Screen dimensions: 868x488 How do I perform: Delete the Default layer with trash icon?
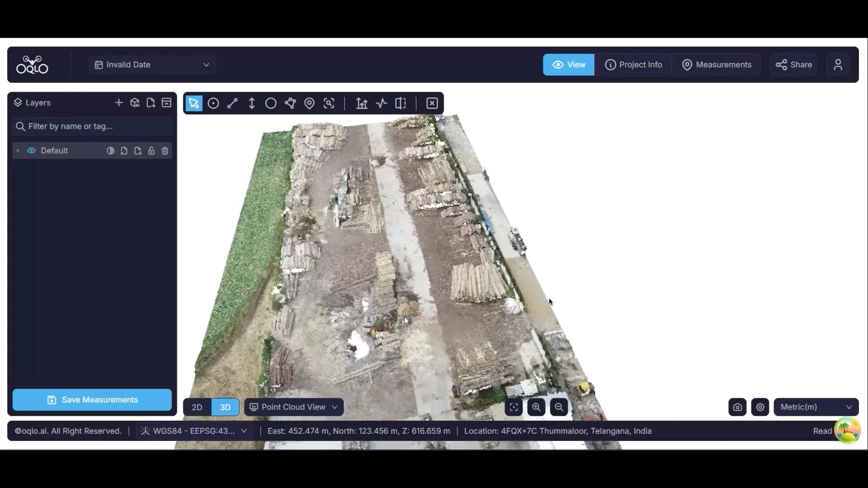tap(165, 151)
